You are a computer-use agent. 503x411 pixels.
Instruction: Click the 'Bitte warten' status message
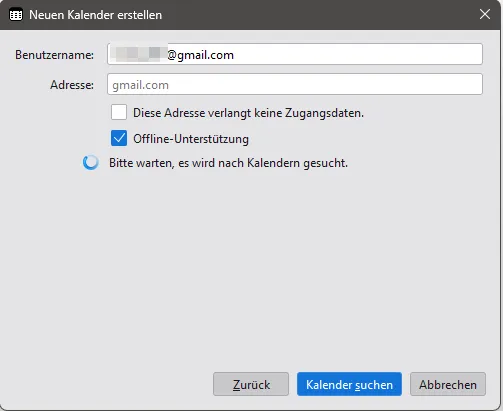(228, 163)
